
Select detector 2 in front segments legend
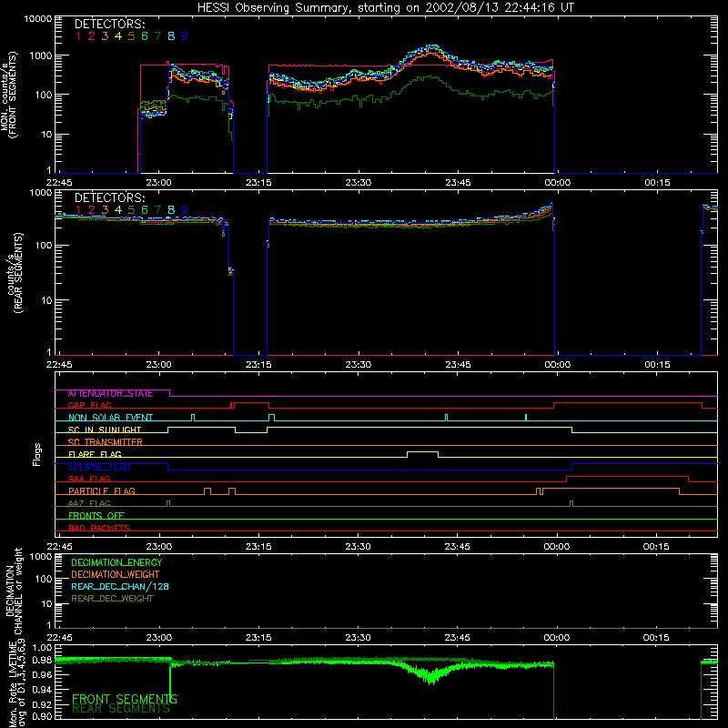(92, 36)
